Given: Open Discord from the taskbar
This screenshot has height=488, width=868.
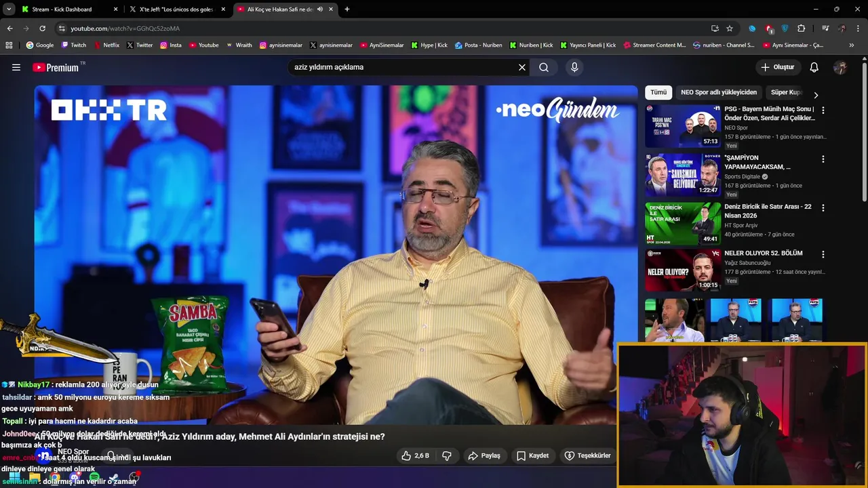Looking at the screenshot, I should click(75, 478).
